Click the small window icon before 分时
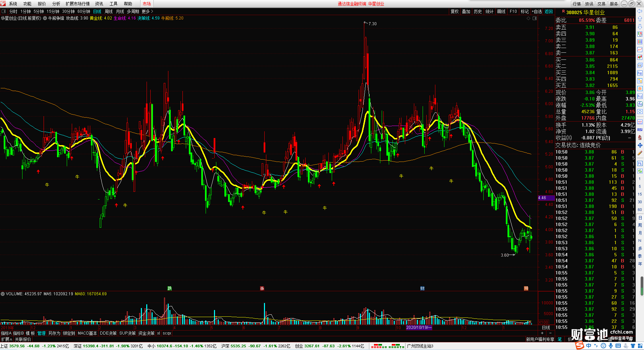Screen dimensions: 644x350 tap(4, 11)
